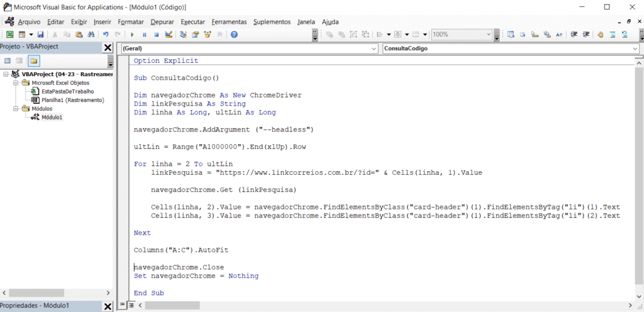Select EstaPastaDeTrabalho in the project tree
Image resolution: width=644 pixels, height=312 pixels.
68,92
